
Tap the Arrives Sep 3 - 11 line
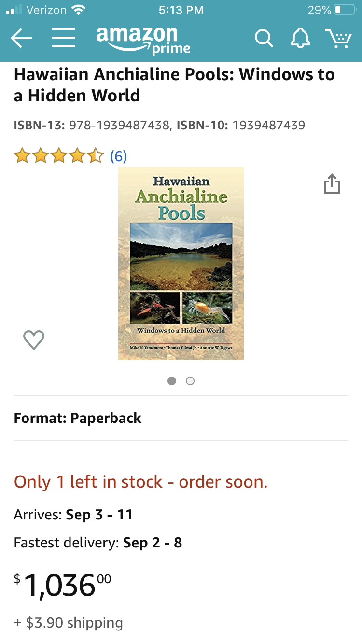[x=73, y=515]
